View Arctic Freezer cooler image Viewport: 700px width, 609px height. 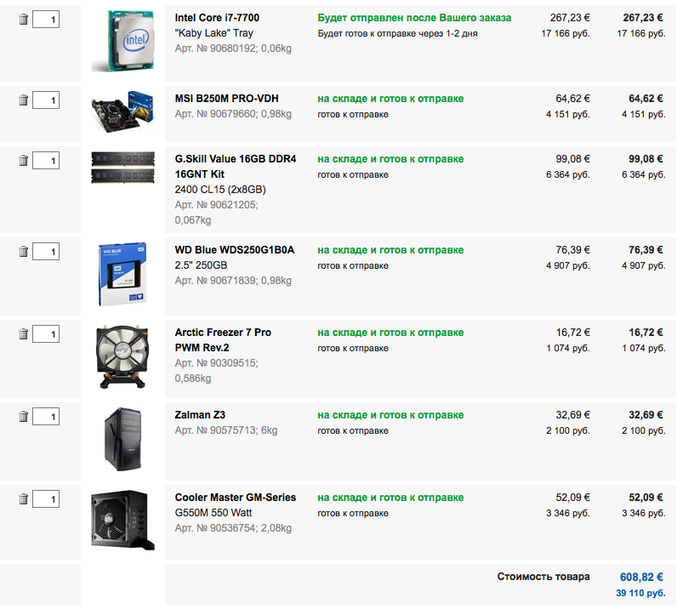pos(123,357)
